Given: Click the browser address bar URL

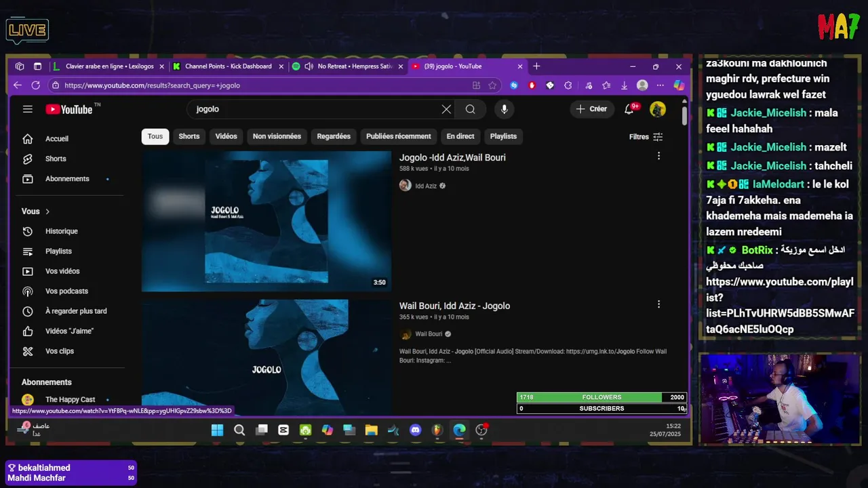Looking at the screenshot, I should (x=153, y=85).
